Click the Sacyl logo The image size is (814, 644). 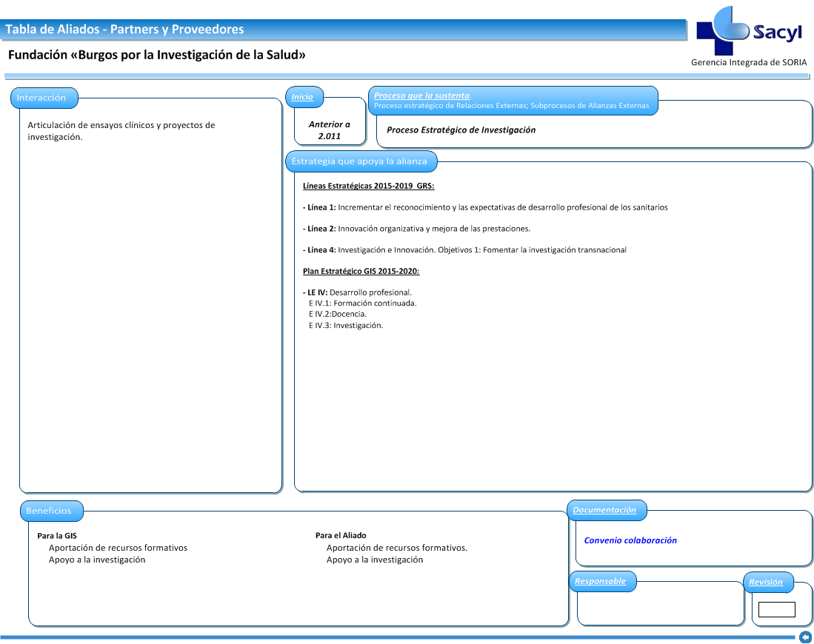[x=750, y=31]
